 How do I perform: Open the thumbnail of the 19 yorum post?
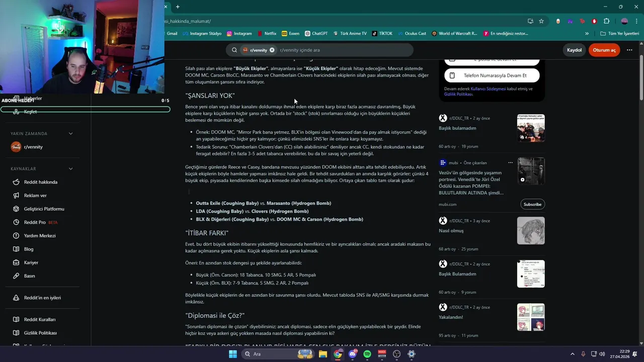click(x=531, y=128)
